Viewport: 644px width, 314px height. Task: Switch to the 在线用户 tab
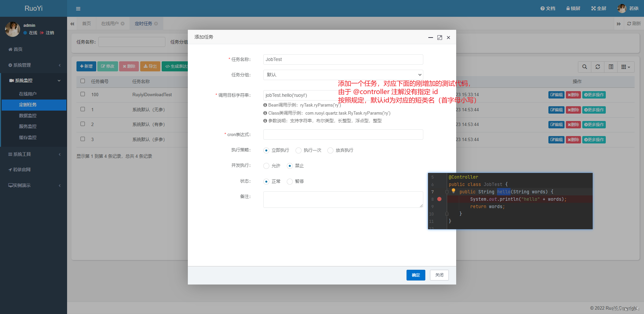tap(110, 23)
